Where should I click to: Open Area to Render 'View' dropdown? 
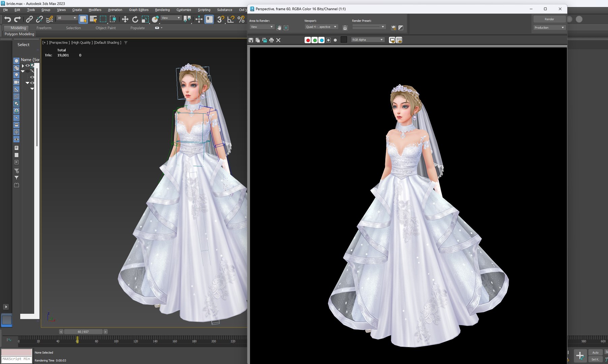point(262,27)
